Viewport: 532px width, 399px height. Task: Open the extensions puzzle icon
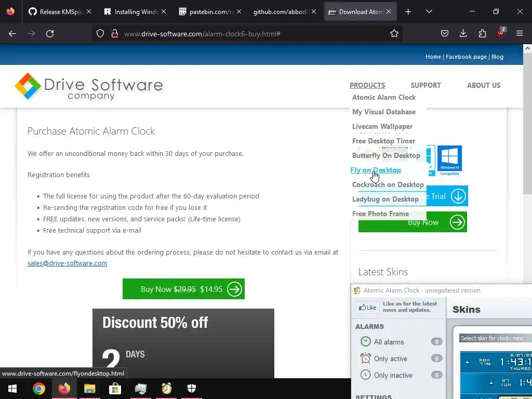click(482, 34)
